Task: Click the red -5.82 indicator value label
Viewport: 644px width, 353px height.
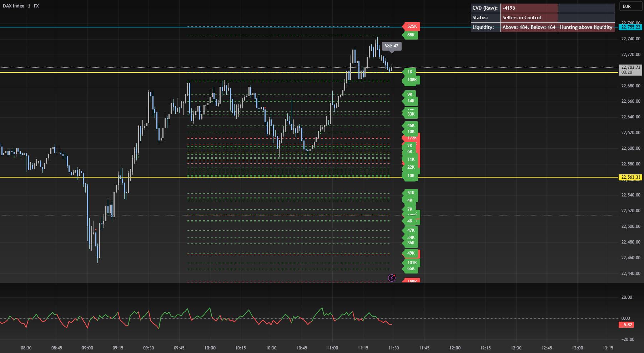Action: [x=626, y=325]
